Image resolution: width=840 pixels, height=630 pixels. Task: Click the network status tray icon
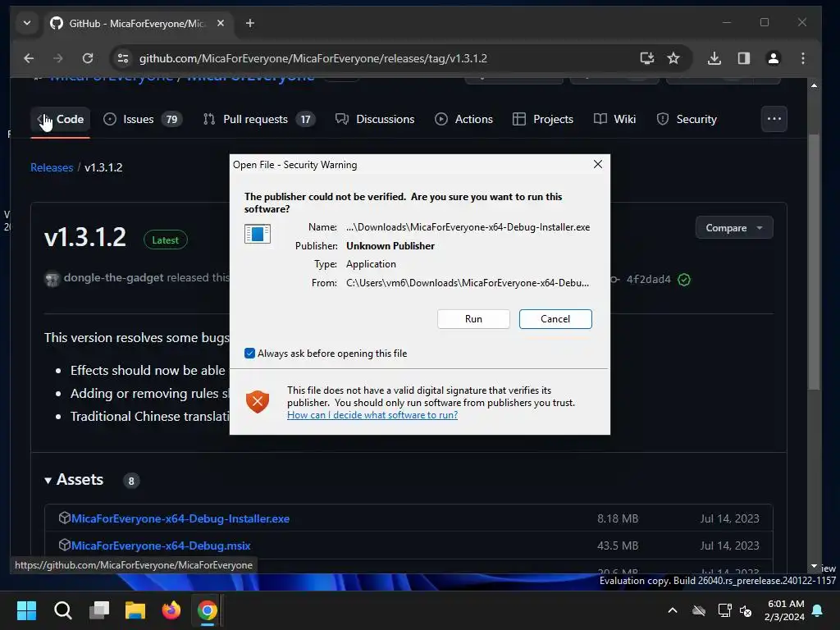coord(724,610)
